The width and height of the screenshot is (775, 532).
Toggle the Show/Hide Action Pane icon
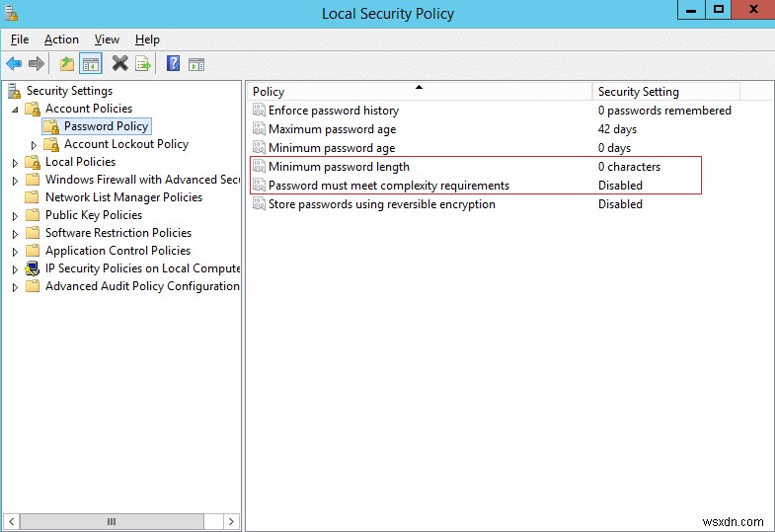(x=196, y=64)
